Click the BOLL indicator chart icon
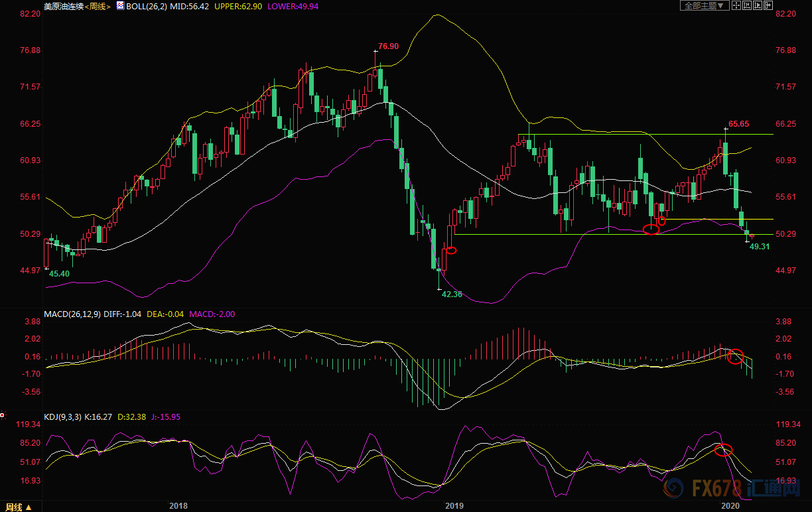Image resolution: width=812 pixels, height=512 pixels. click(x=119, y=5)
